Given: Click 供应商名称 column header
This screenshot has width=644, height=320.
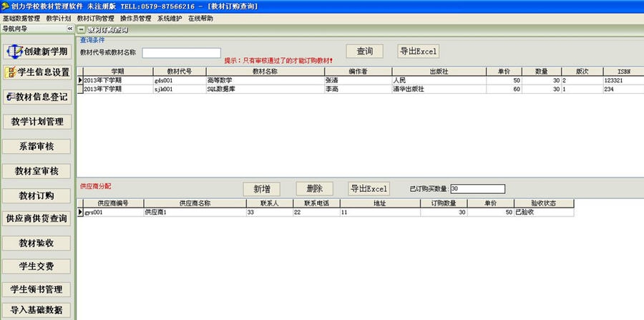Looking at the screenshot, I should coord(195,203).
